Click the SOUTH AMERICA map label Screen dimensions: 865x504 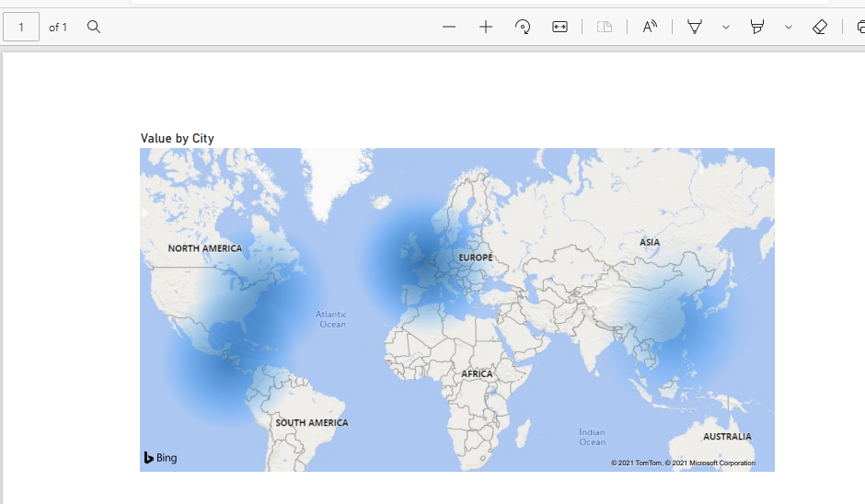(312, 423)
